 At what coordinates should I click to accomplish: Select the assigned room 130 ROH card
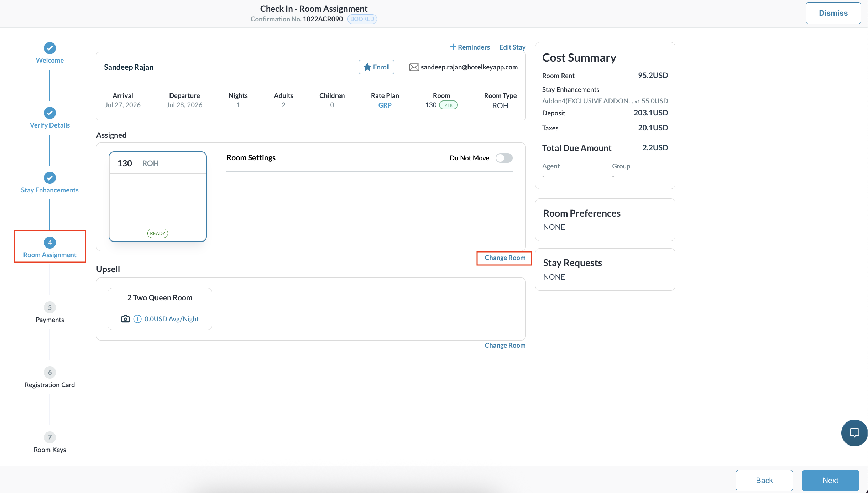(x=158, y=197)
